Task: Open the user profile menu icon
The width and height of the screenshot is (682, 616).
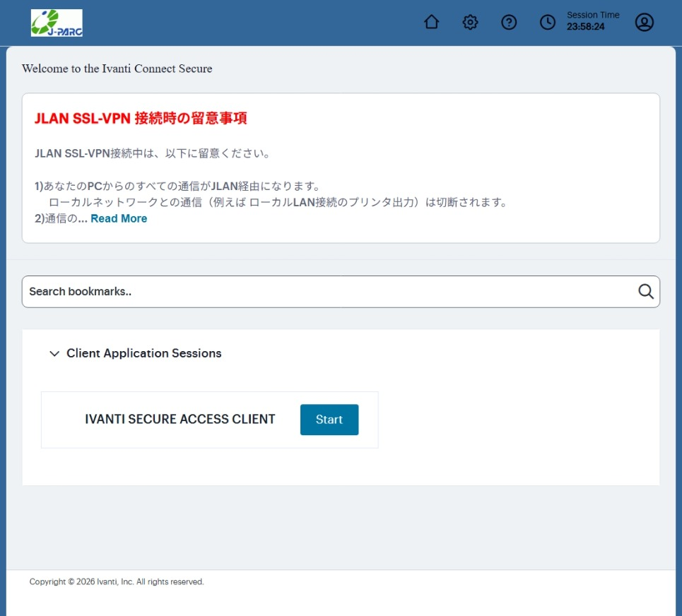Action: [x=644, y=23]
